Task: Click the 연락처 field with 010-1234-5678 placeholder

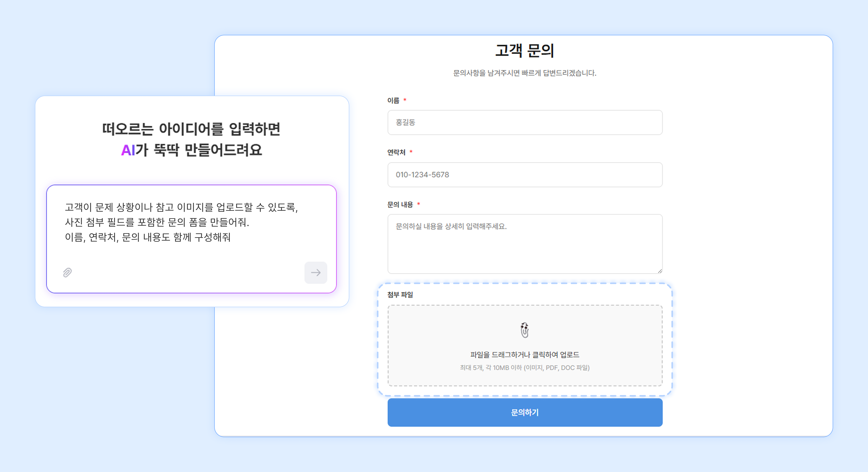Action: 525,175
